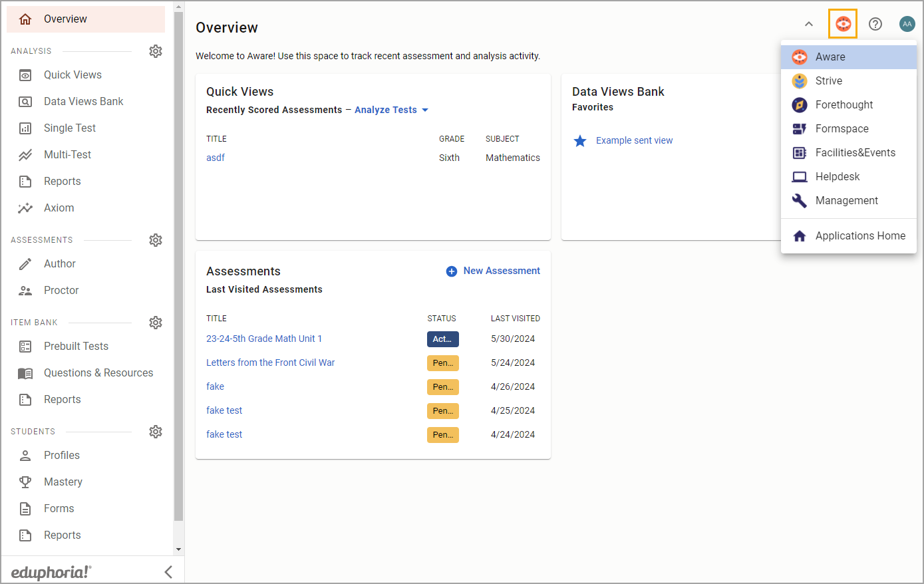
Task: Switch to Strive app
Action: (849, 81)
